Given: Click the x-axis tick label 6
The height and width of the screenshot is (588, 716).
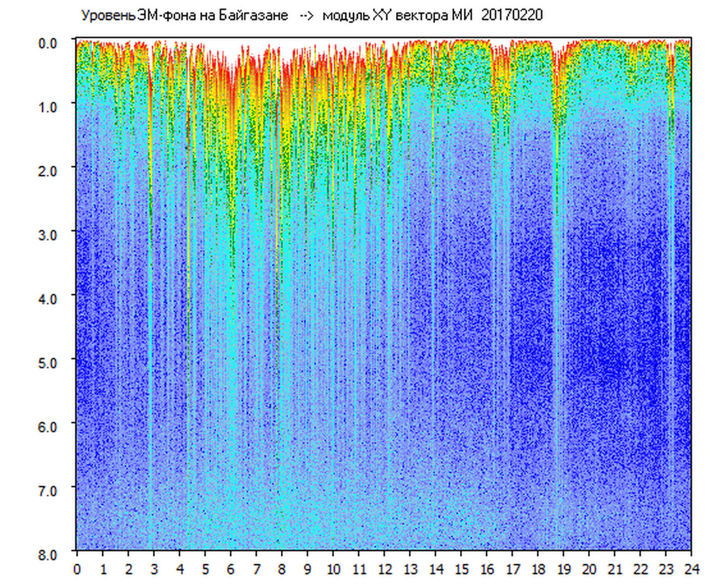Looking at the screenshot, I should pyautogui.click(x=231, y=570).
